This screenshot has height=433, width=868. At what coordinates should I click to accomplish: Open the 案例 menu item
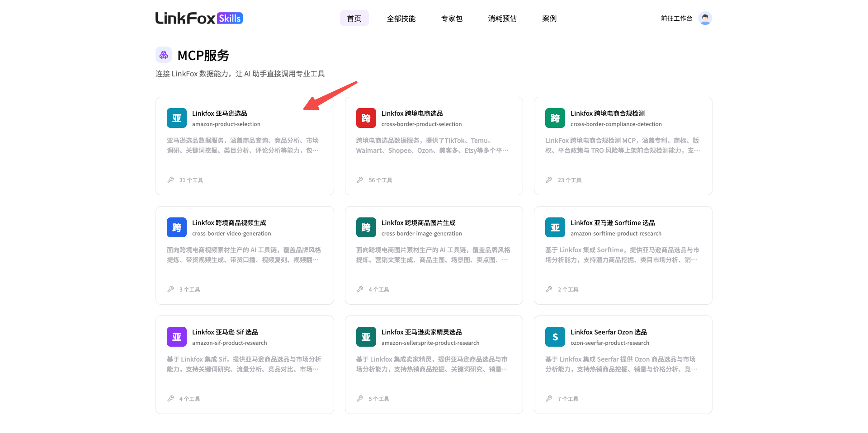550,19
